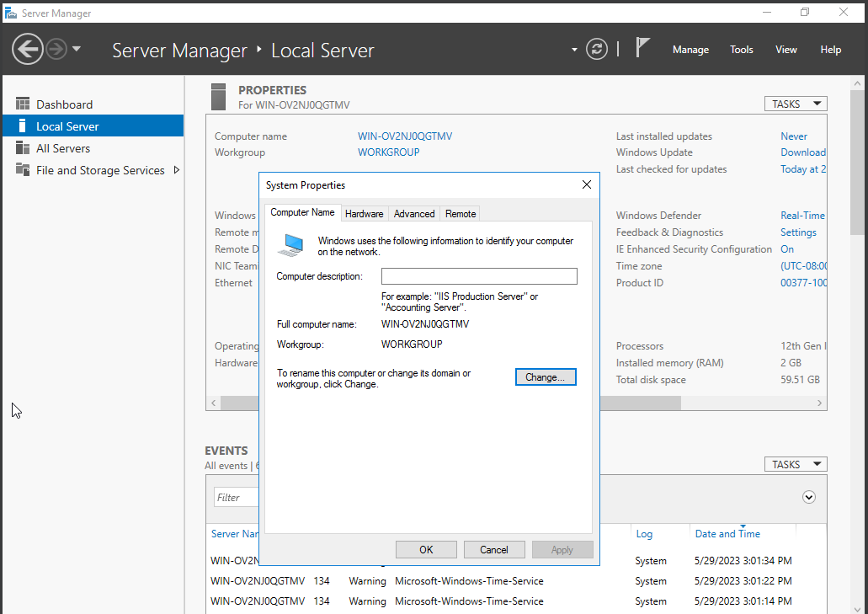Open the Events TASKS dropdown

click(796, 465)
